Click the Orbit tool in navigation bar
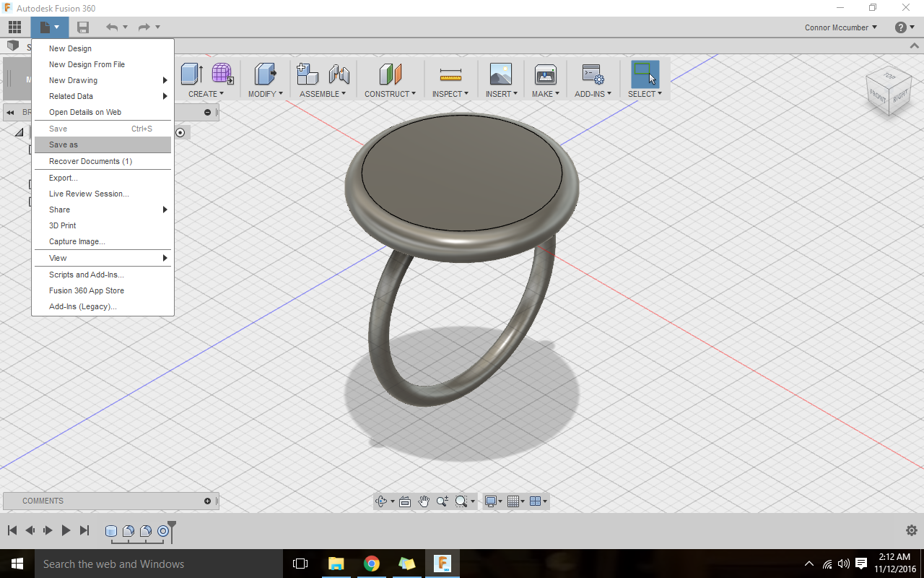The width and height of the screenshot is (924, 578). (x=381, y=501)
